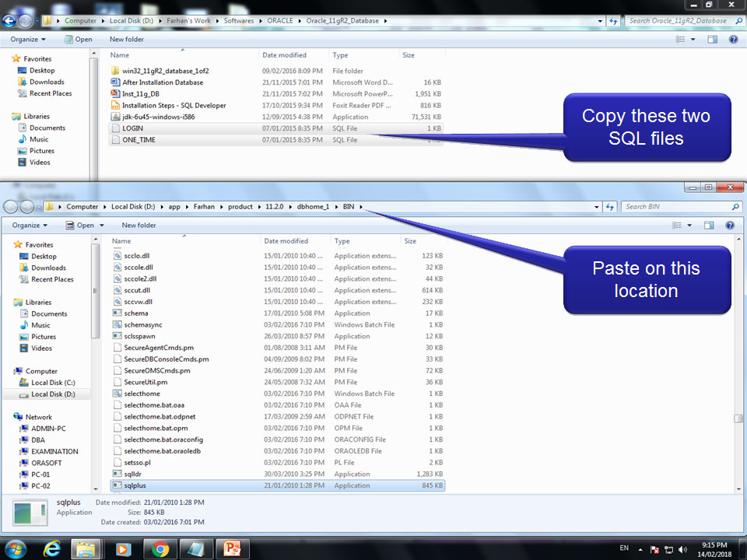Screen dimensions: 747x560
Task: Open view options dropdown arrow in BIN window
Action: coord(689,226)
